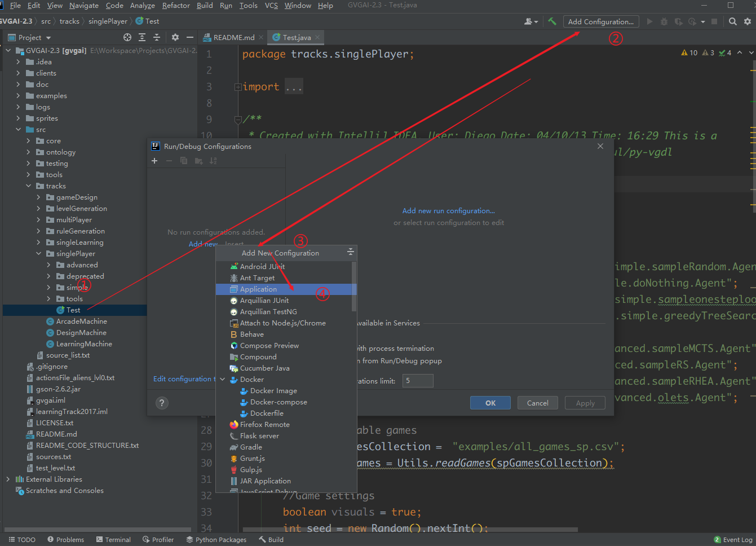Click the Stop square icon in toolbar
This screenshot has width=756, height=546.
point(714,21)
